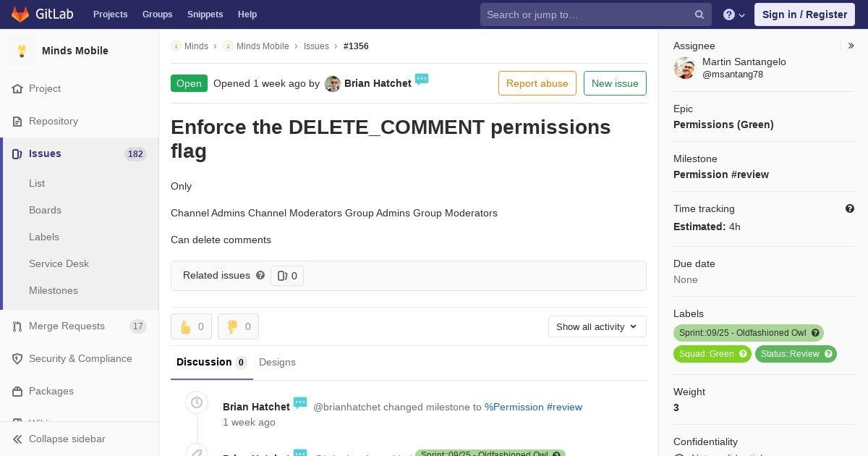The height and width of the screenshot is (456, 868).
Task: Click the issues count badge 182
Action: 135,153
